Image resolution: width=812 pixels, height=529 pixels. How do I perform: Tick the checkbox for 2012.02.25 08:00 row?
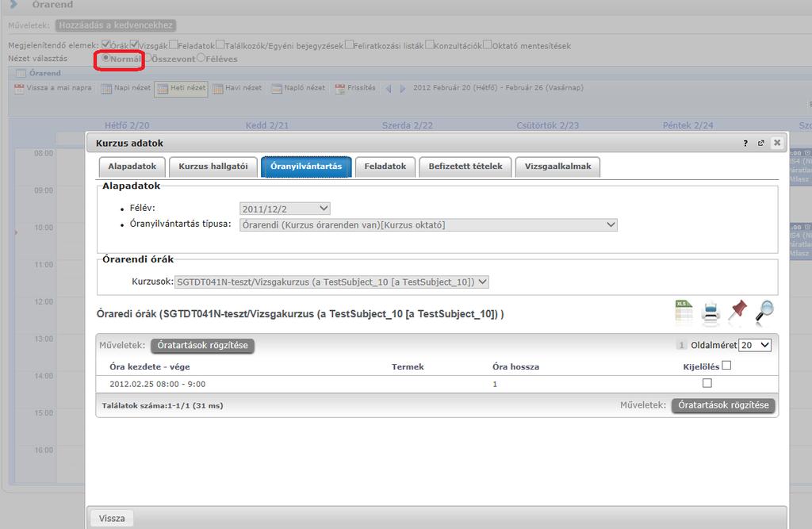707,383
